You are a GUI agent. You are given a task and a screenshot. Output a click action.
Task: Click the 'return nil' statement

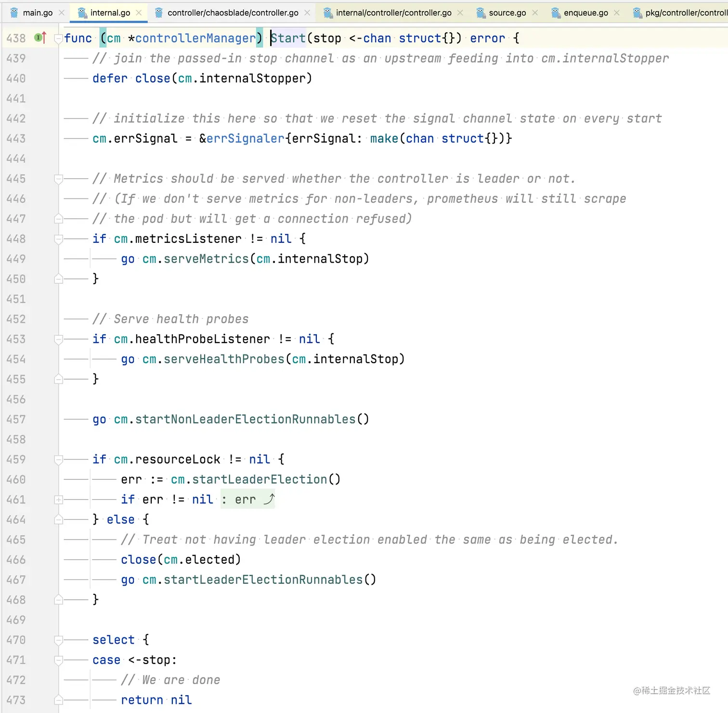[x=156, y=700]
